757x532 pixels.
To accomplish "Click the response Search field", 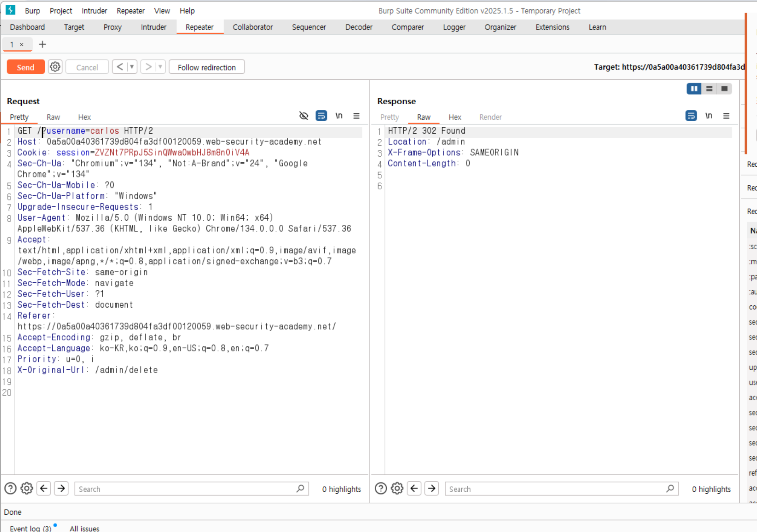I will tap(562, 489).
